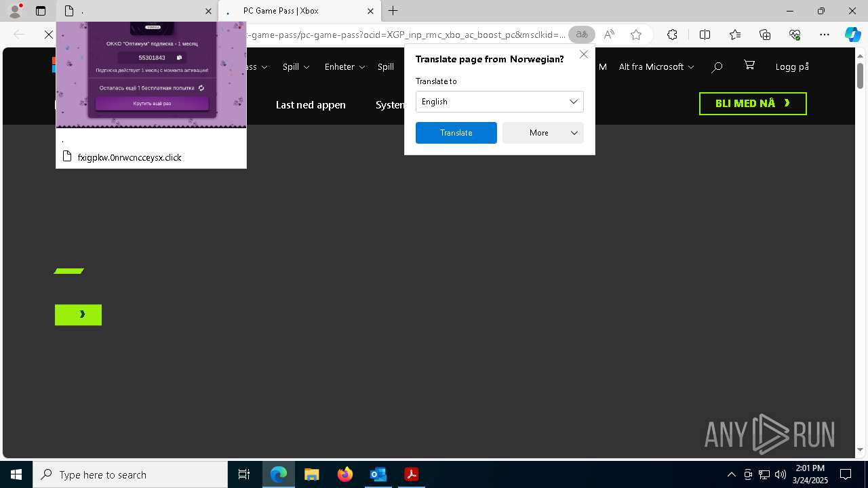
Task: Click the BLI MED NÅ button
Action: point(753,104)
